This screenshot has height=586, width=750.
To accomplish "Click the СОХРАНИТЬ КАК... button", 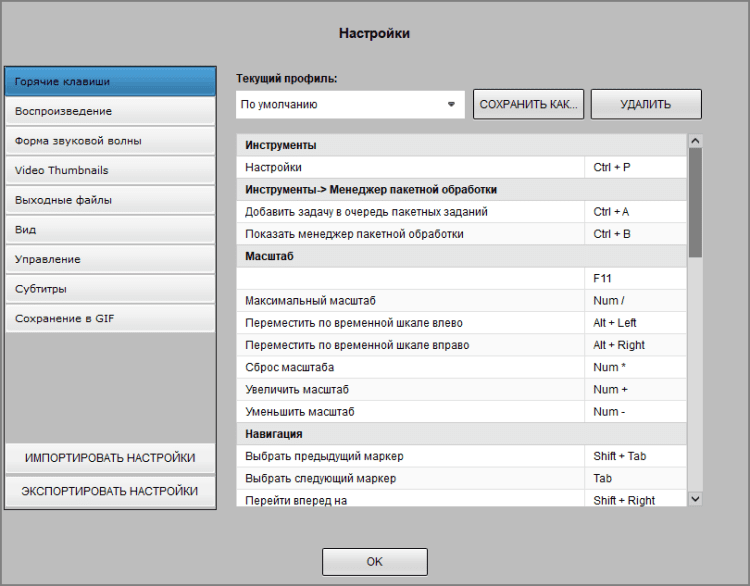I will pyautogui.click(x=528, y=104).
